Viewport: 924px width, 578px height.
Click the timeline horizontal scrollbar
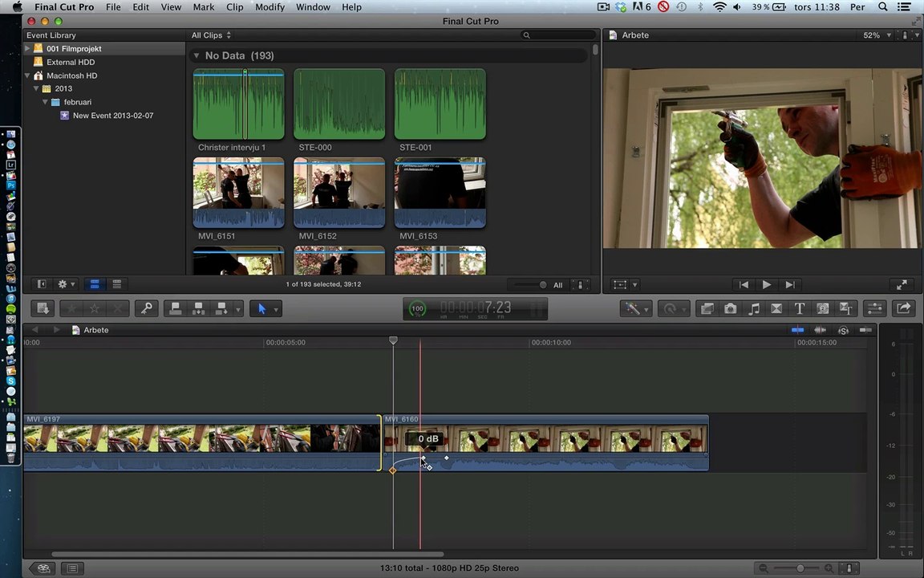(248, 555)
